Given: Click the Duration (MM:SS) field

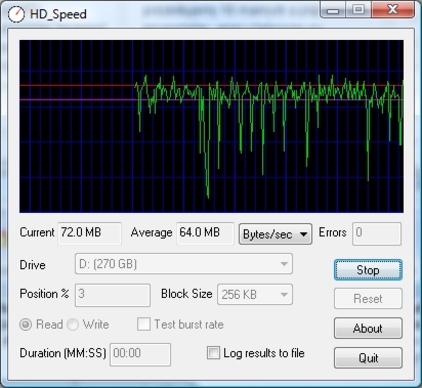Looking at the screenshot, I should coord(140,354).
